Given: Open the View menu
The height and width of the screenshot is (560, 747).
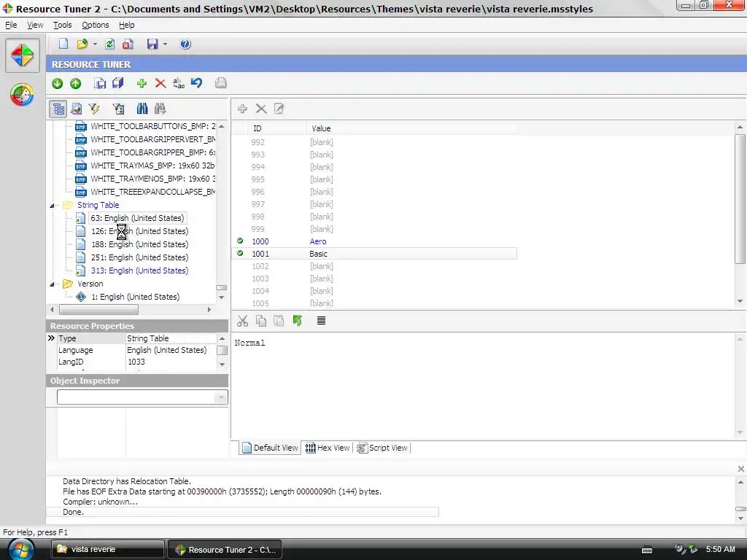Looking at the screenshot, I should [35, 25].
